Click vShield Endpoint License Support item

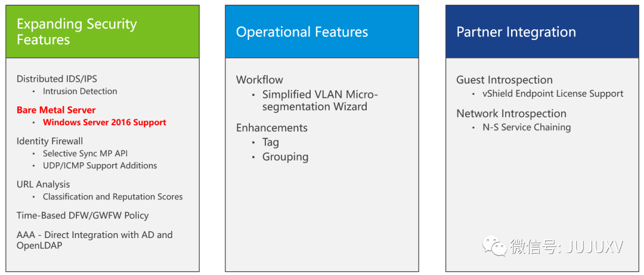click(553, 94)
